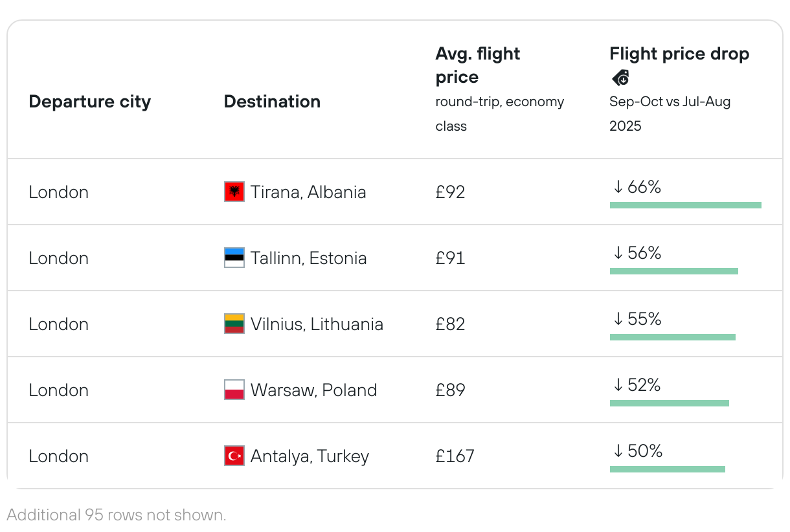Click London in the Tallinn row

[58, 258]
